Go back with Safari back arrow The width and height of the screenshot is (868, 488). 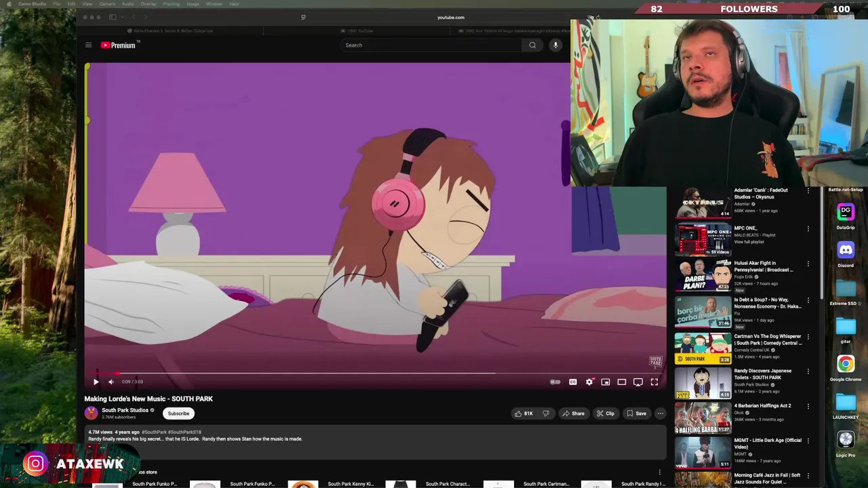[134, 17]
